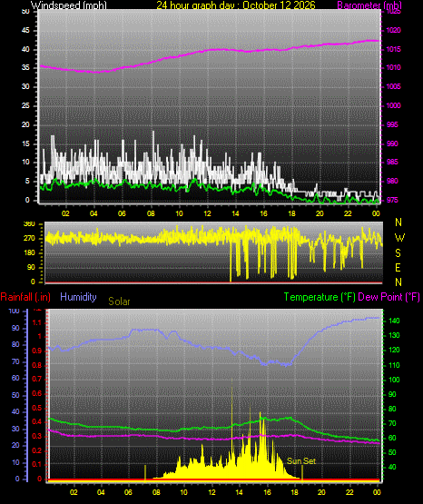Click the "Barometer (mb)" axis title

(369, 5)
